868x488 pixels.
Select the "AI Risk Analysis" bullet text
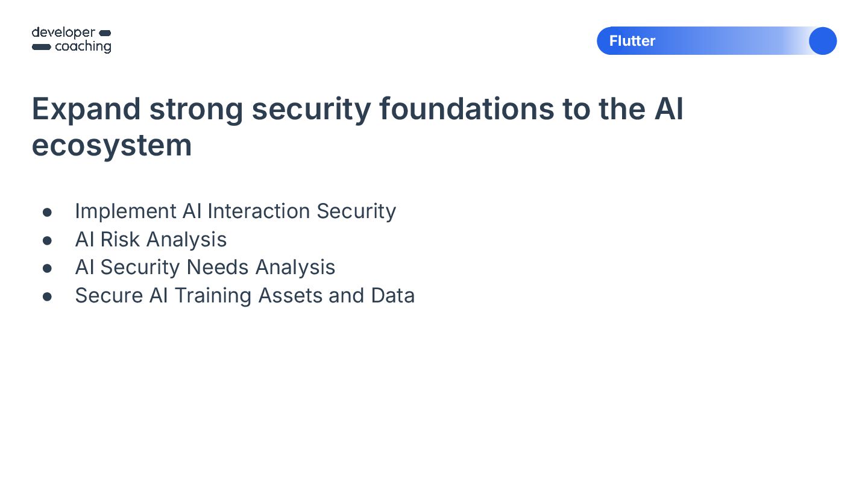(151, 240)
